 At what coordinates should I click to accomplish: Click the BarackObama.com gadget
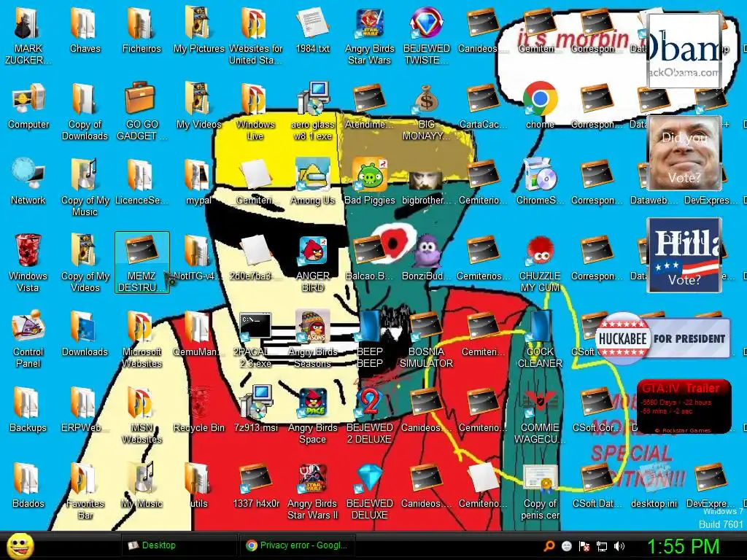pyautogui.click(x=684, y=51)
